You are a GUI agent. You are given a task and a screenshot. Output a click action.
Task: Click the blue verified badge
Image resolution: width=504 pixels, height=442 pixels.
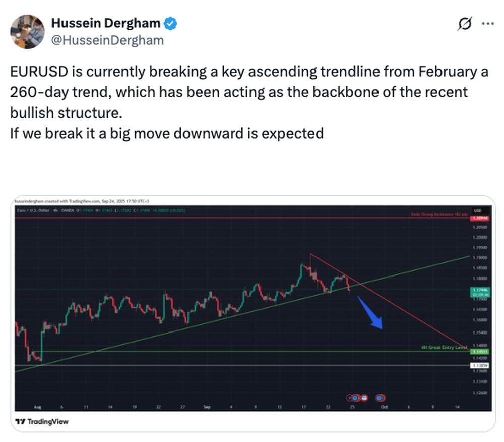click(171, 23)
